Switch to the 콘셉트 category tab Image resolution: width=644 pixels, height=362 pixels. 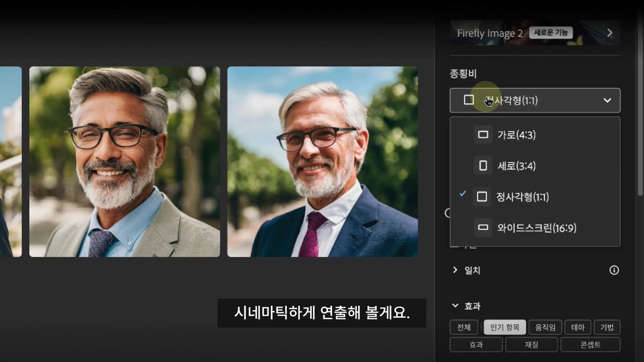click(x=590, y=345)
